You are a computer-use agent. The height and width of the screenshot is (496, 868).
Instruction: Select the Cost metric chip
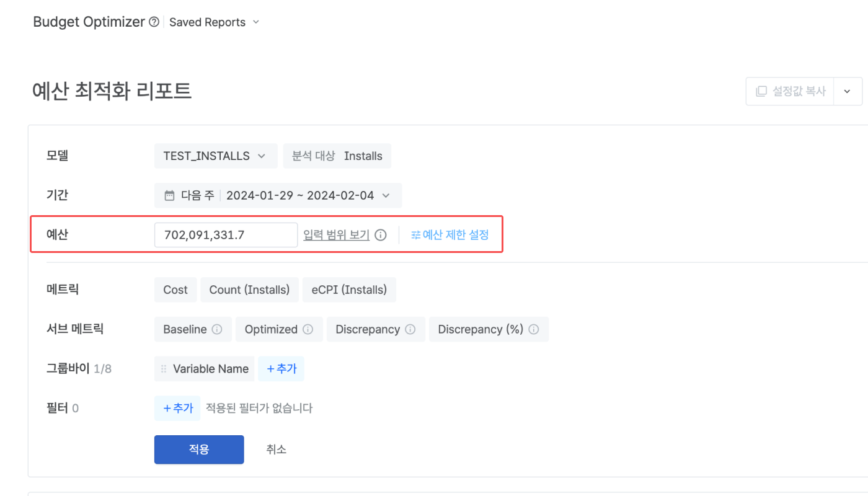tap(175, 290)
